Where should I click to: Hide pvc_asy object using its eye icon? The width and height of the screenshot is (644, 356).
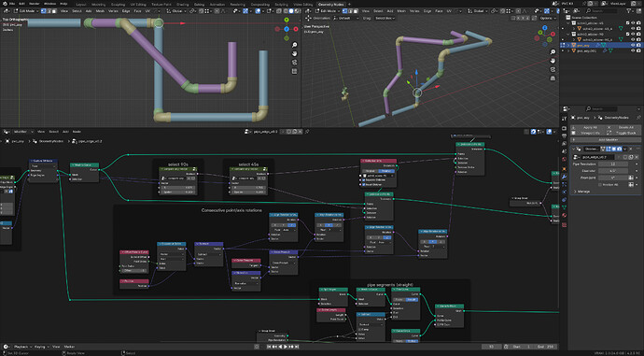tap(633, 45)
